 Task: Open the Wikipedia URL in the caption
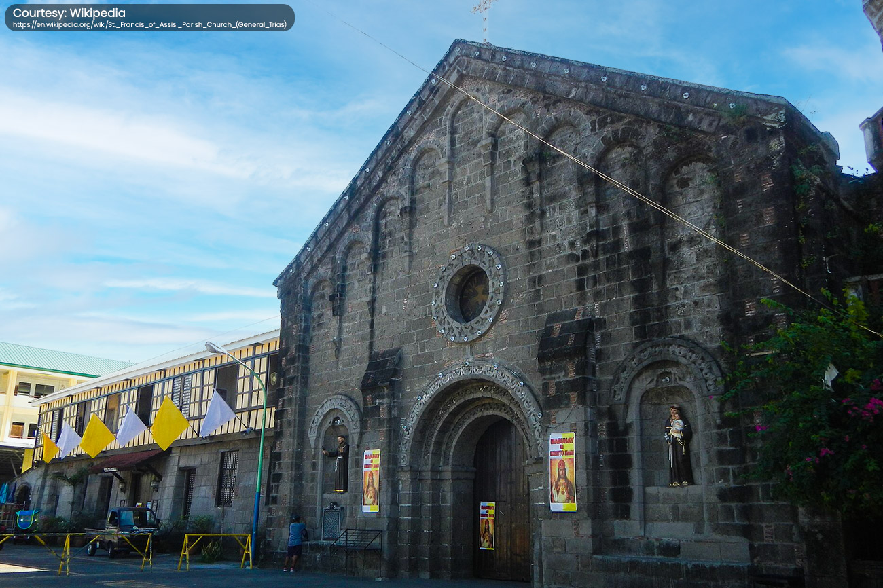click(x=149, y=25)
